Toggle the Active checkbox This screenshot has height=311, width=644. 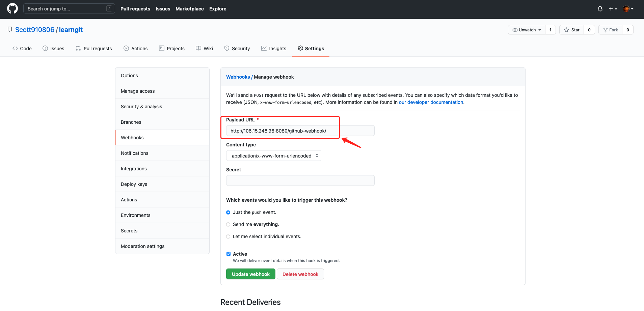tap(229, 254)
